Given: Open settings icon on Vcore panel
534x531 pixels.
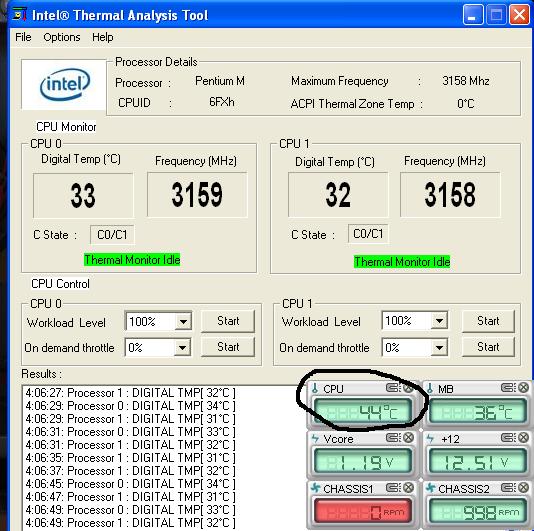Looking at the screenshot, I should click(393, 437).
